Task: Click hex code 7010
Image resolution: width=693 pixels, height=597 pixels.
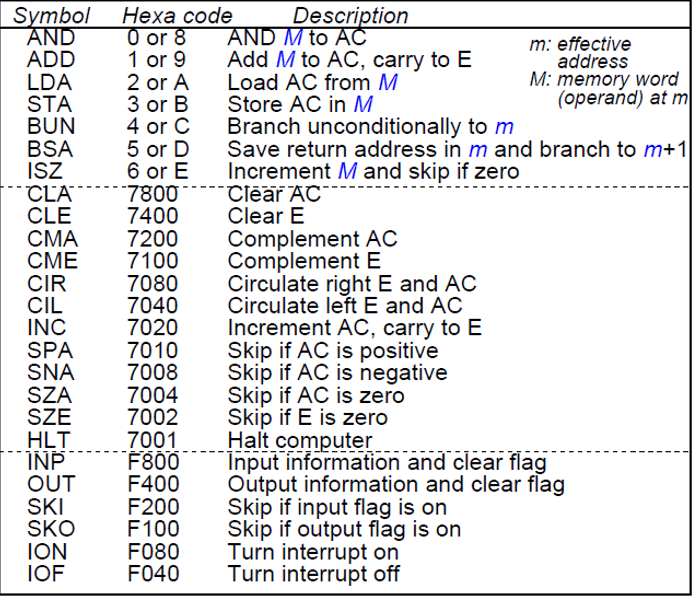Action: point(152,351)
